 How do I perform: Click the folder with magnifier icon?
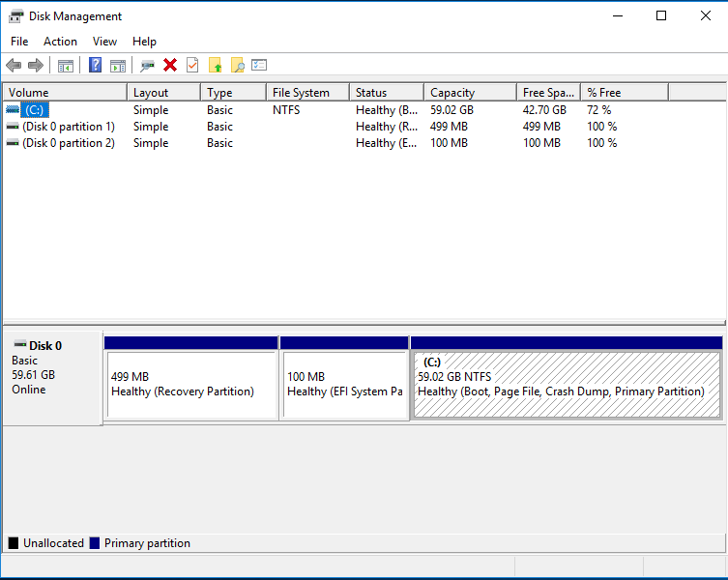(x=238, y=66)
